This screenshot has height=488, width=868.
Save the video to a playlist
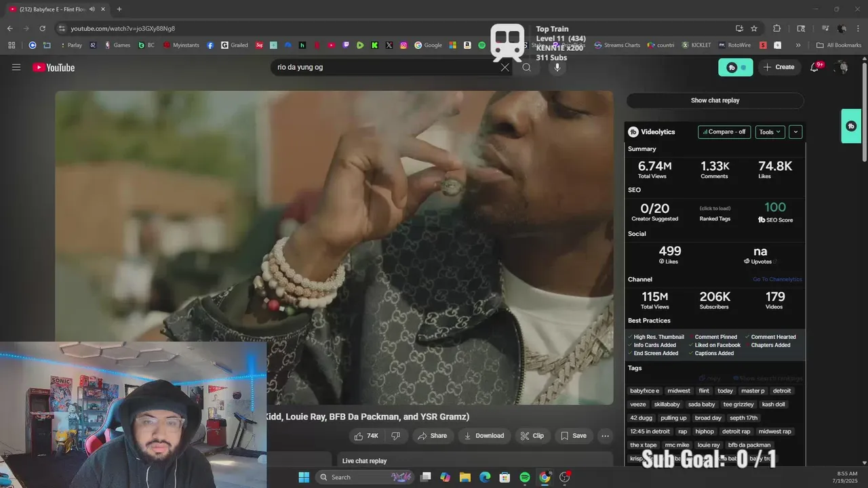point(574,436)
